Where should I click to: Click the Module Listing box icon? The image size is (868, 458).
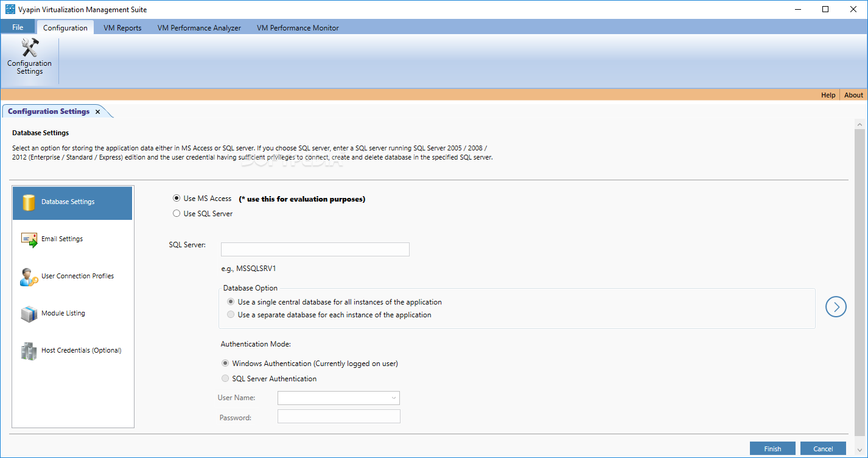pyautogui.click(x=29, y=314)
